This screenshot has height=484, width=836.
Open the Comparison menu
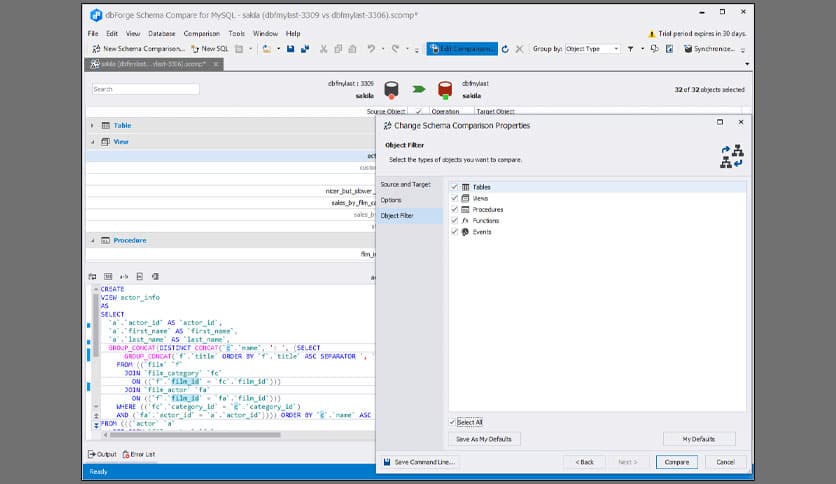click(202, 33)
